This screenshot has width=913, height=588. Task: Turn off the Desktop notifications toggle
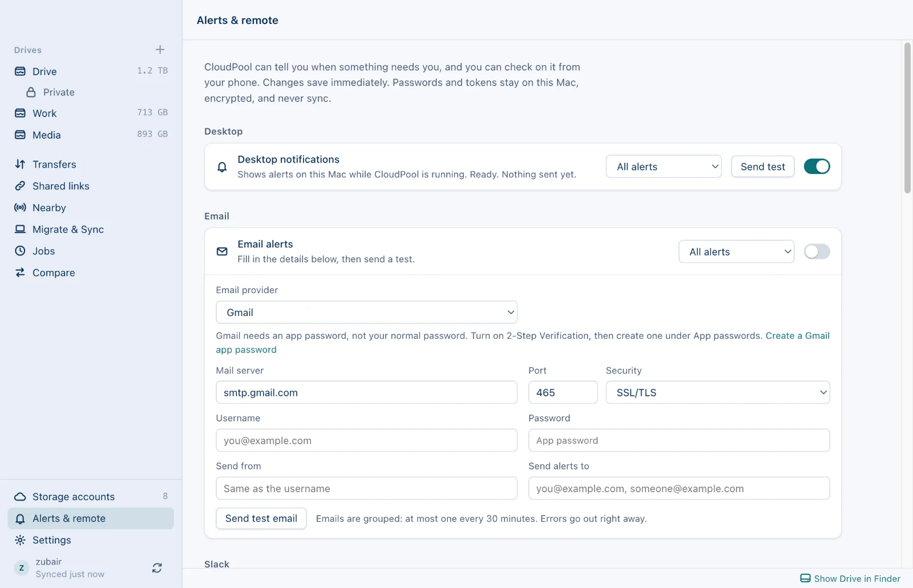pos(817,167)
